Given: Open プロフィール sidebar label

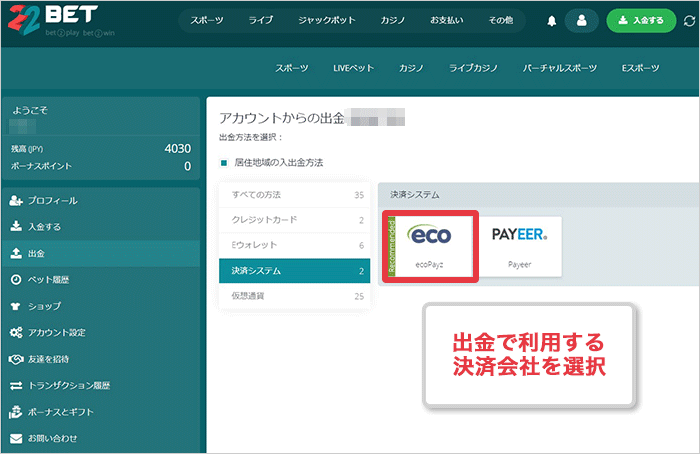Looking at the screenshot, I should (x=53, y=200).
